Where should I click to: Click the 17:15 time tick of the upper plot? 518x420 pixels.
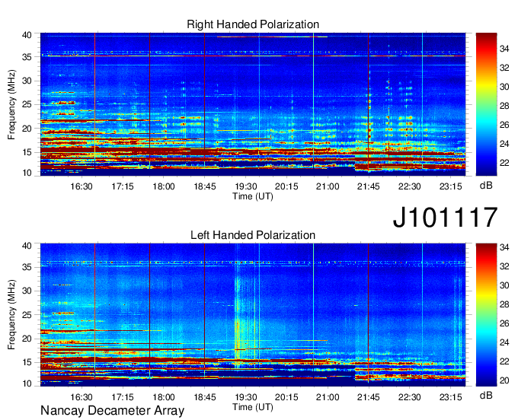point(122,186)
